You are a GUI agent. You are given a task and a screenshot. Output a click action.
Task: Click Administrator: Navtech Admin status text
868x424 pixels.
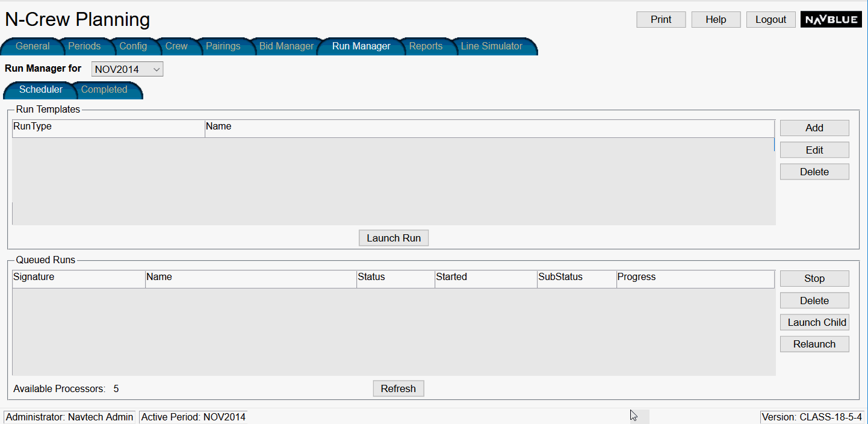click(x=70, y=417)
